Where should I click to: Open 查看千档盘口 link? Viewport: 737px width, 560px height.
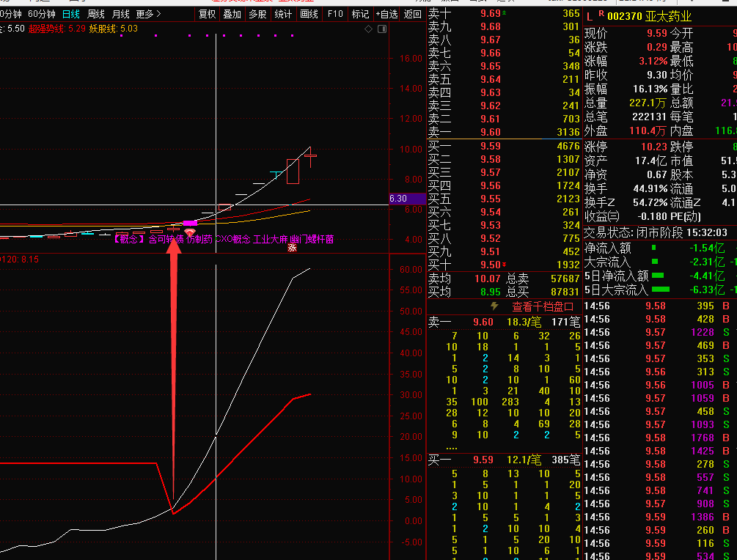(x=543, y=307)
